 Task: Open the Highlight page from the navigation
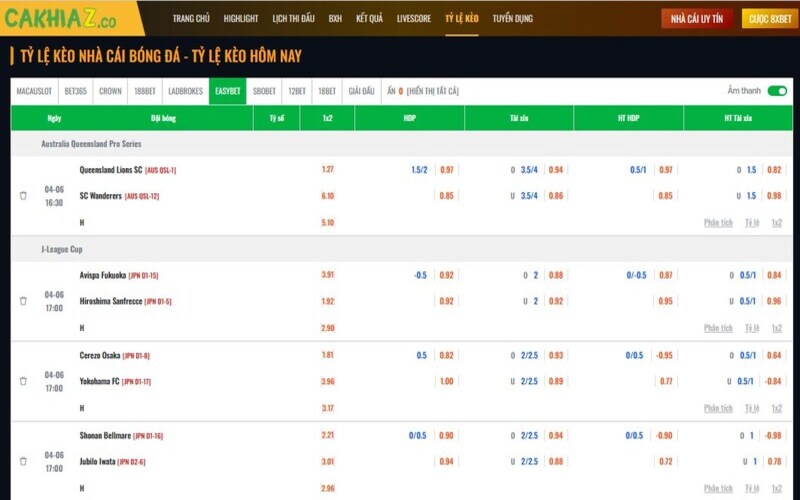241,18
